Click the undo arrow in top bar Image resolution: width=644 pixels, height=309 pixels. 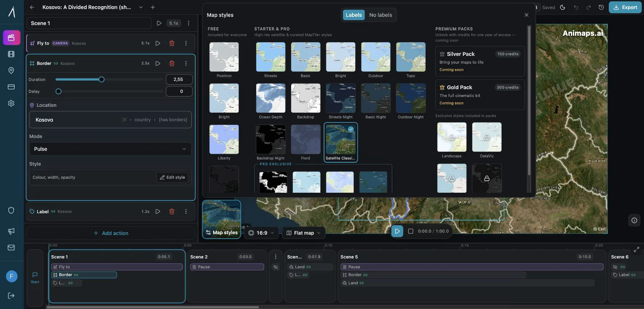576,7
